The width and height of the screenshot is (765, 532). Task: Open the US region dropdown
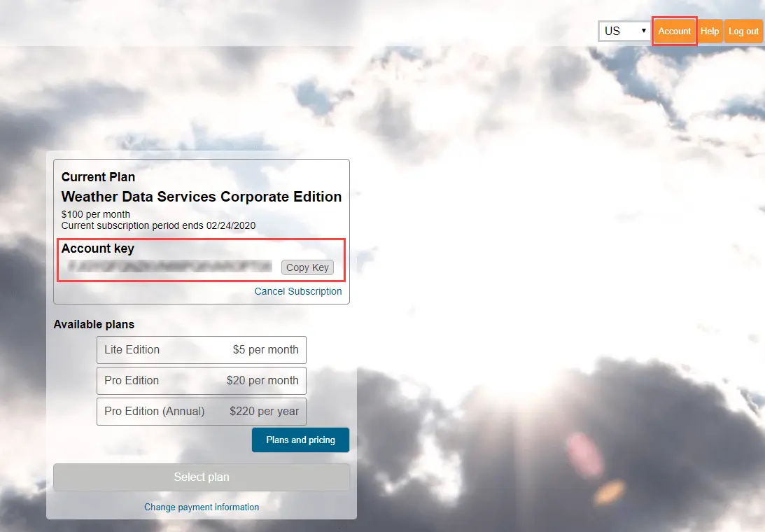[624, 31]
